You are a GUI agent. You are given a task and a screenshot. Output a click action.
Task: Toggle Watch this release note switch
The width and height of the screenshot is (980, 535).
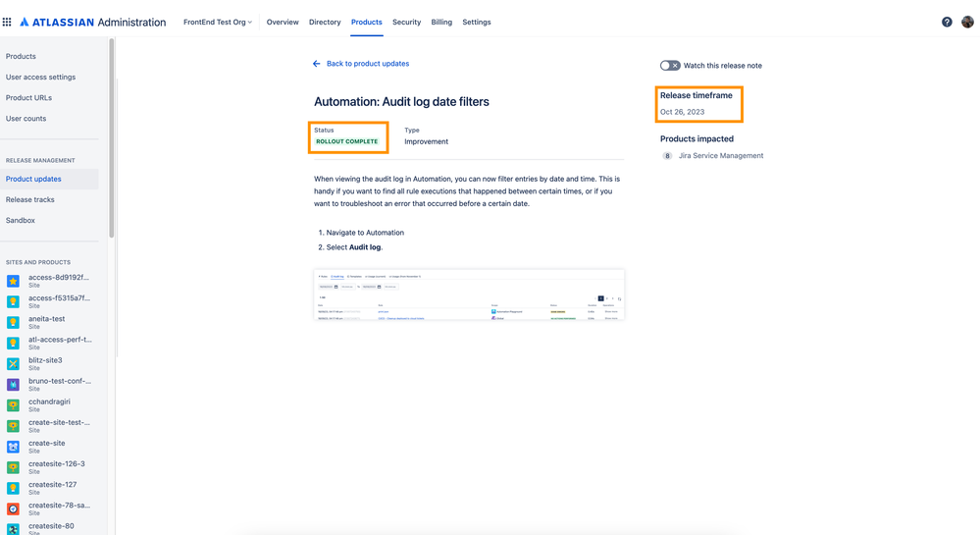point(670,66)
